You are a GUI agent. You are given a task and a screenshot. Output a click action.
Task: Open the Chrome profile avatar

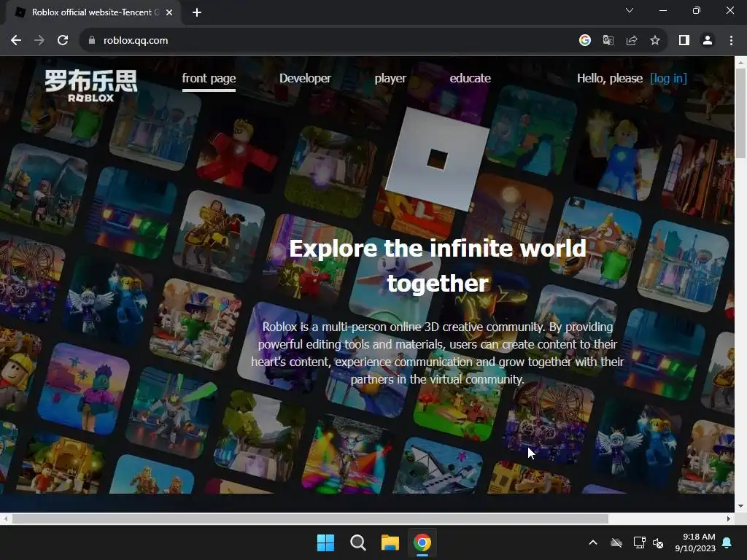point(708,41)
